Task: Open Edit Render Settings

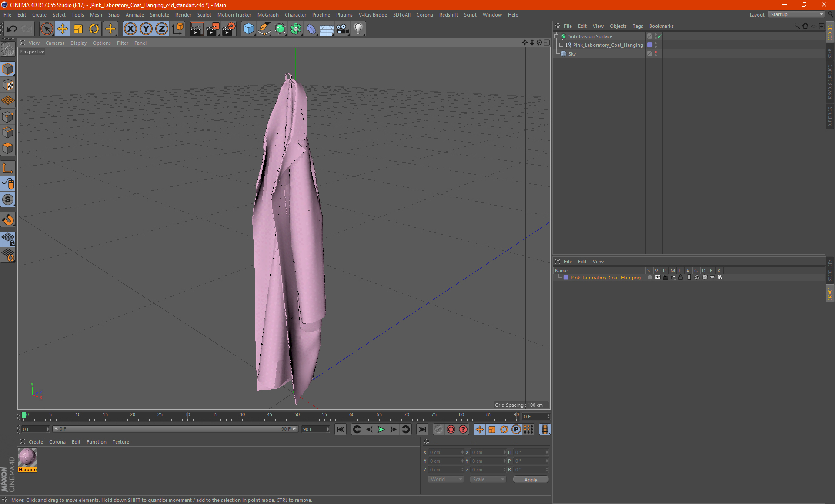Action: coord(229,29)
